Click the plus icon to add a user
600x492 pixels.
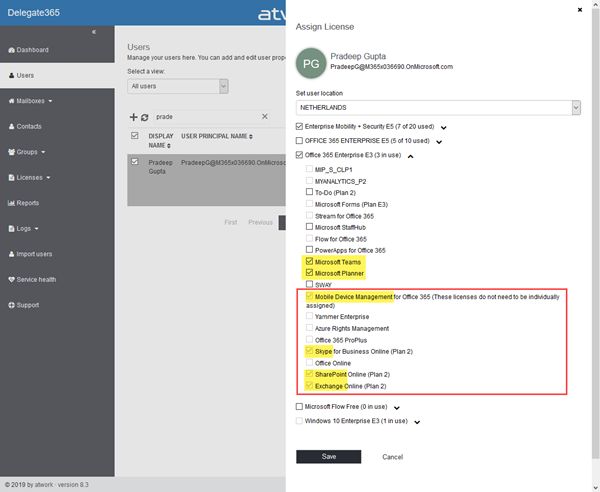click(x=133, y=117)
